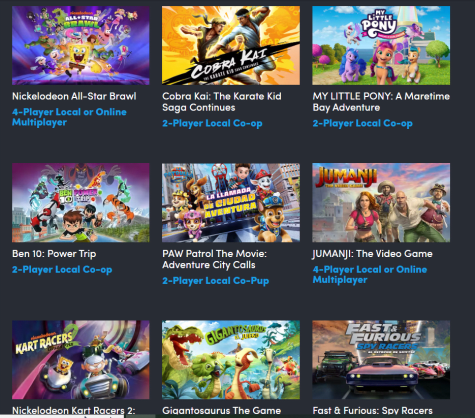Image resolution: width=475 pixels, height=418 pixels.
Task: Select Jumanji's 4-Player Local or Online Multiplayer label
Action: point(370,274)
